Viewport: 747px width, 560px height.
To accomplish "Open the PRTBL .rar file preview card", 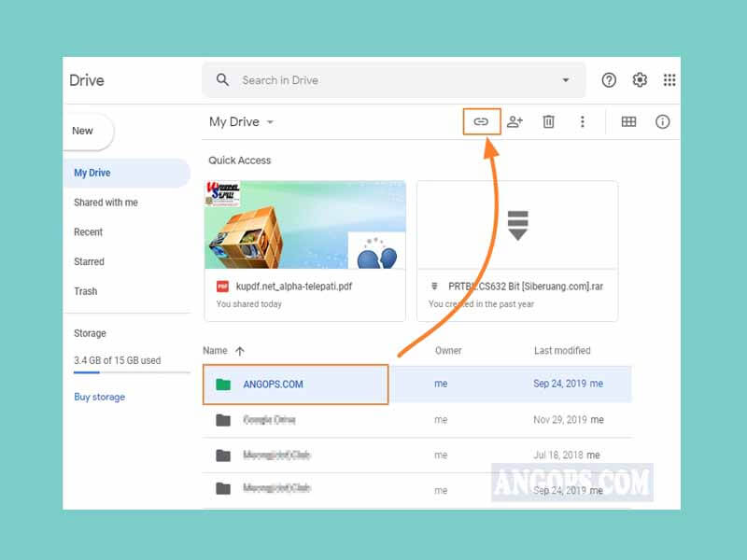I will (x=517, y=251).
